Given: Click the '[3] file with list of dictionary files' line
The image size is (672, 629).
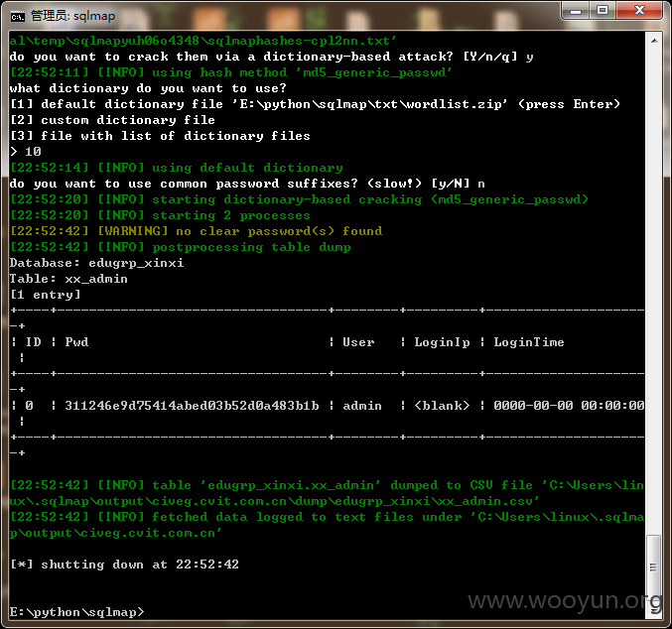Looking at the screenshot, I should pyautogui.click(x=160, y=136).
